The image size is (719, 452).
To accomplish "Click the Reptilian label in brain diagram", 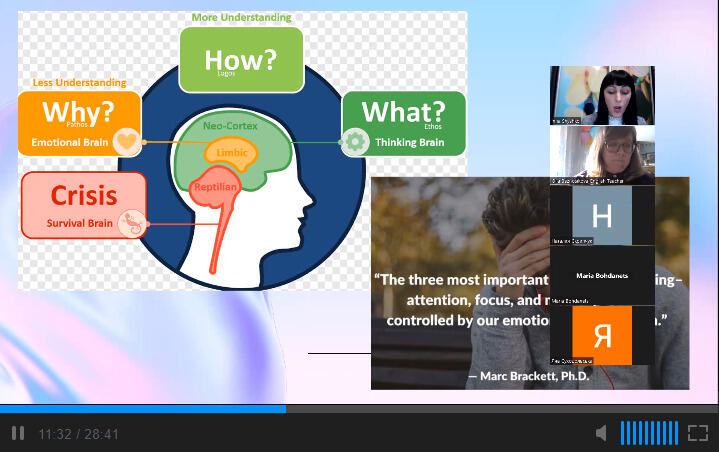I will coord(215,187).
